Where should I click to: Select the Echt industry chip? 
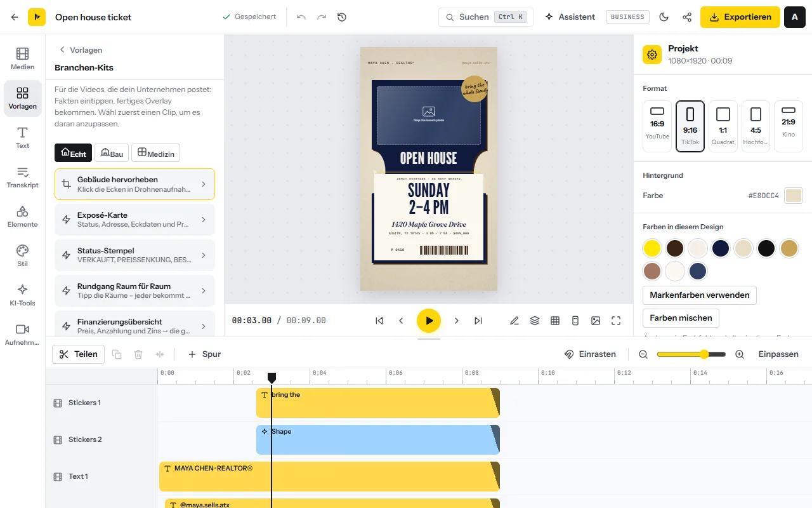coord(74,153)
